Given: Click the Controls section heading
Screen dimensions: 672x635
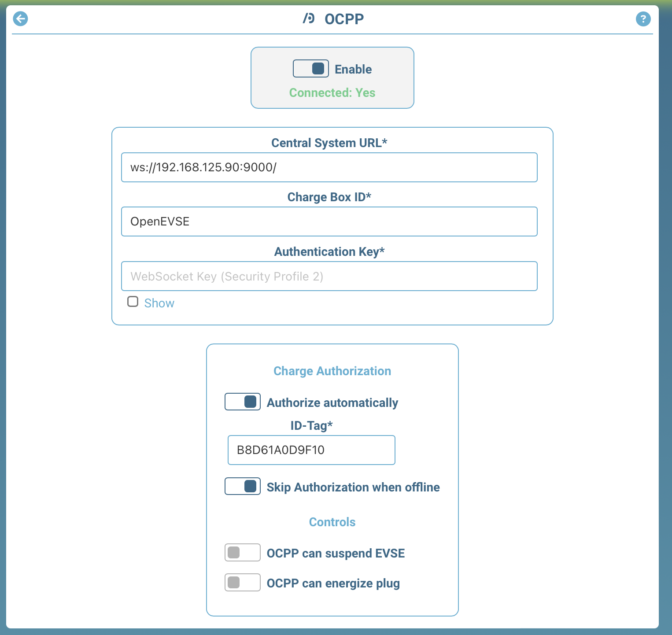Looking at the screenshot, I should click(332, 522).
